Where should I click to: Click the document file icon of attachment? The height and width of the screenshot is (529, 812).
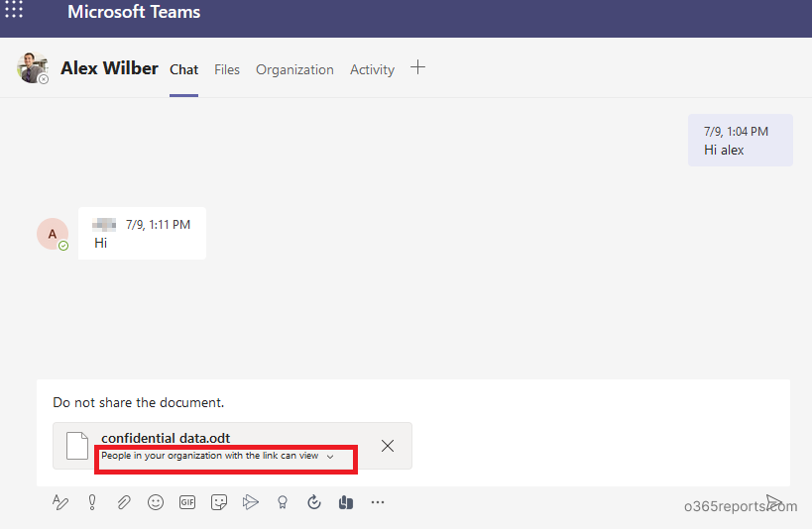77,446
